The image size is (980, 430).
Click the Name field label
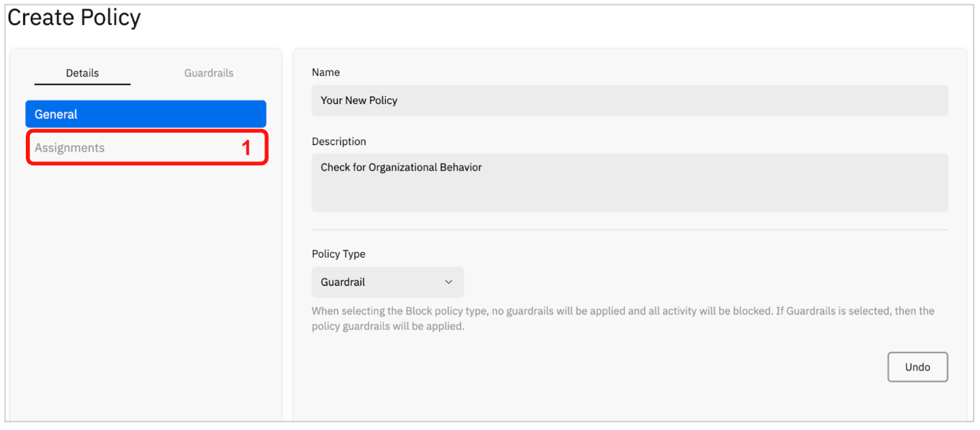[326, 73]
